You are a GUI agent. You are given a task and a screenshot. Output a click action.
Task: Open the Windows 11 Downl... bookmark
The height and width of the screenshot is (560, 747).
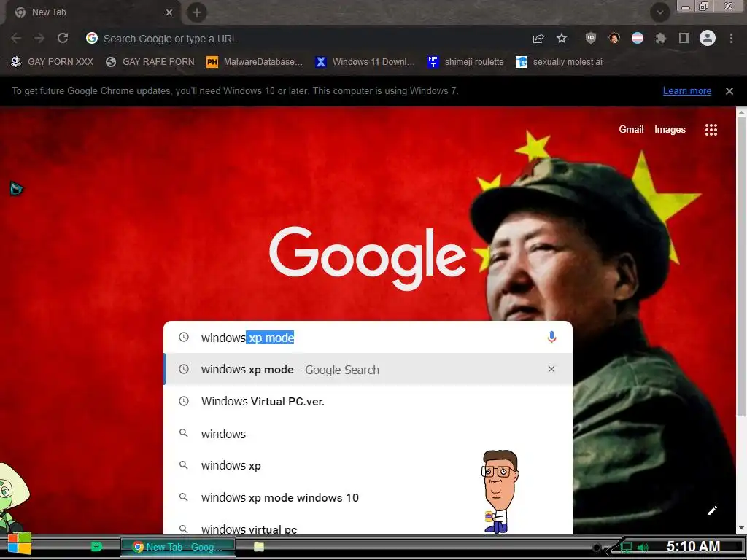click(x=365, y=62)
